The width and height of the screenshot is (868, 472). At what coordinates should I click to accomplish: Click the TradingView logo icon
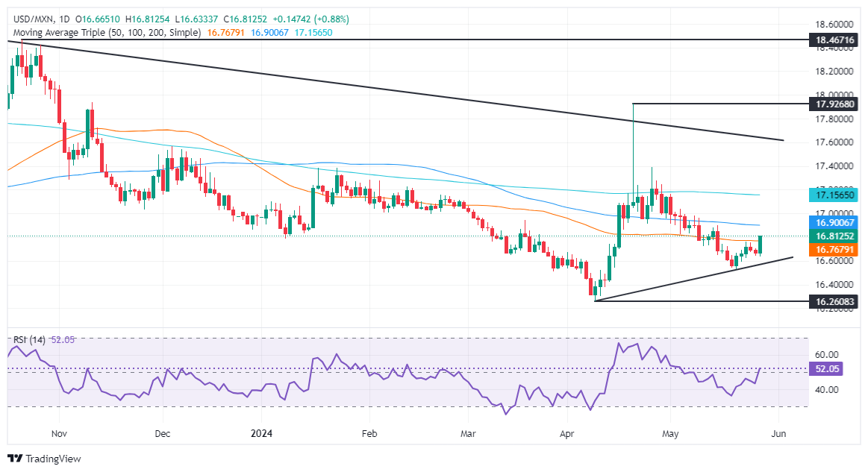coord(16,459)
